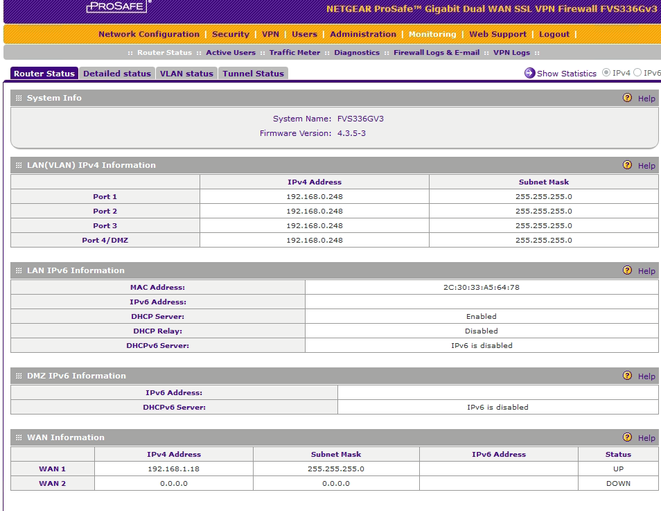This screenshot has height=511, width=661.
Task: Click Port 1 IPv4 address 192.168.0.248
Action: pyautogui.click(x=314, y=196)
